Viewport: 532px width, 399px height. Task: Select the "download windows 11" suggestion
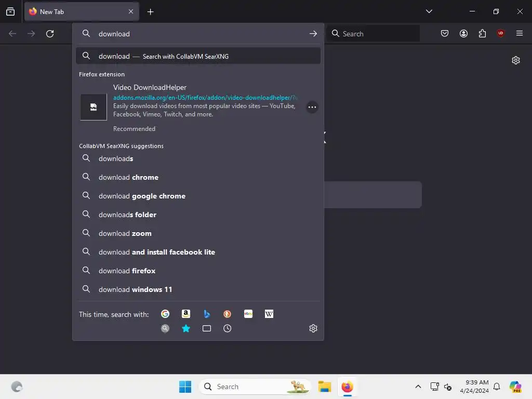pos(198,289)
